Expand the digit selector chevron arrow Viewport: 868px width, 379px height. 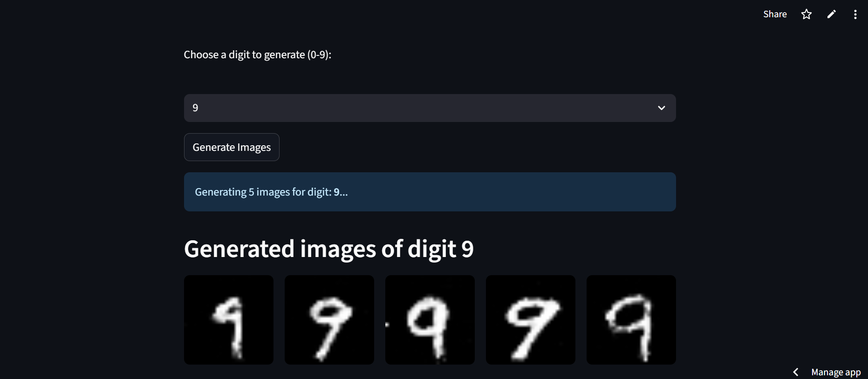[661, 108]
